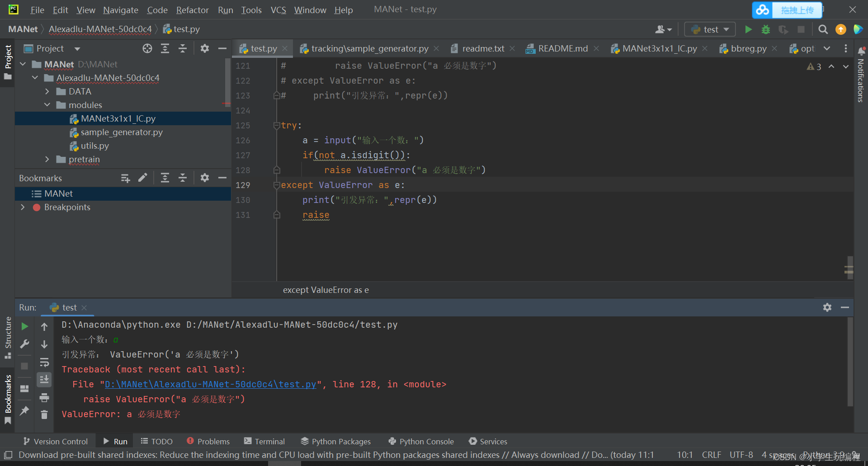
Task: Add a new bookmark list in Bookmarks
Action: click(x=125, y=178)
